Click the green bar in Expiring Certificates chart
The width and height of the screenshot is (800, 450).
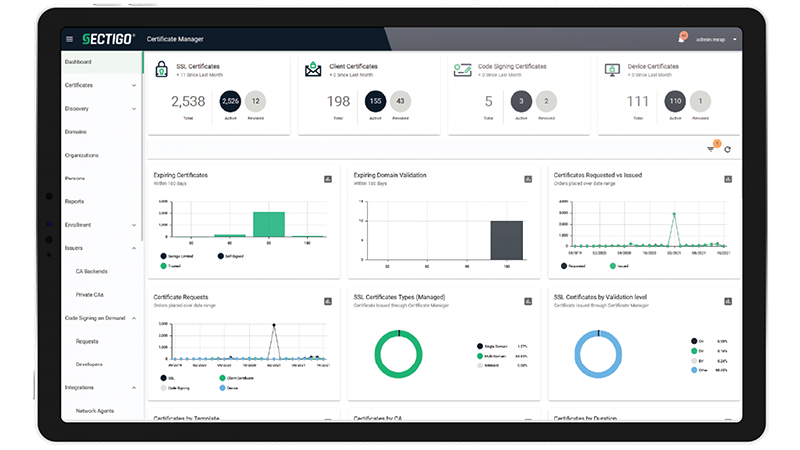[268, 224]
